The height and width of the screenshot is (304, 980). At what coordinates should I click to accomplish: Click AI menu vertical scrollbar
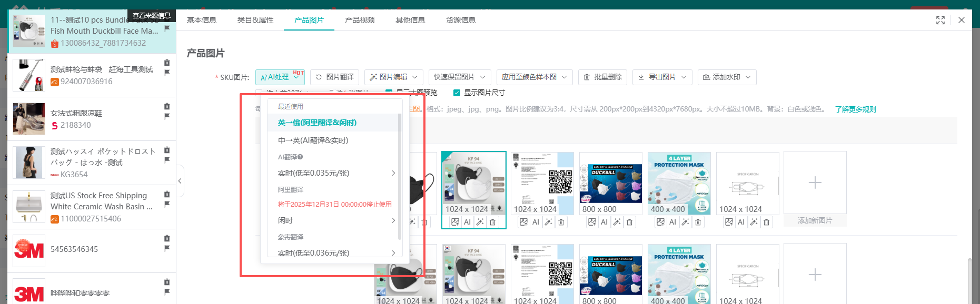click(400, 174)
